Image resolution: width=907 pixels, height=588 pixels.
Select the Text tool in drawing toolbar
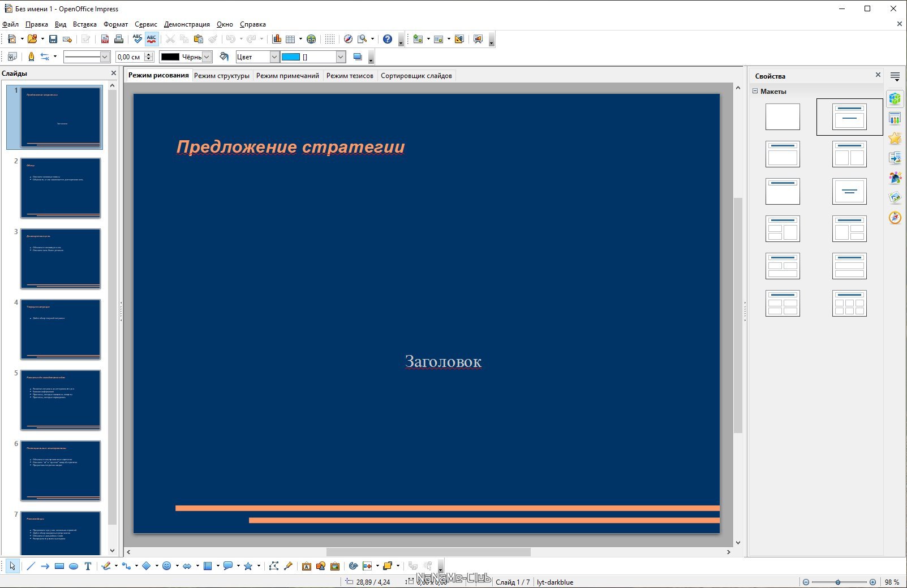tap(88, 566)
